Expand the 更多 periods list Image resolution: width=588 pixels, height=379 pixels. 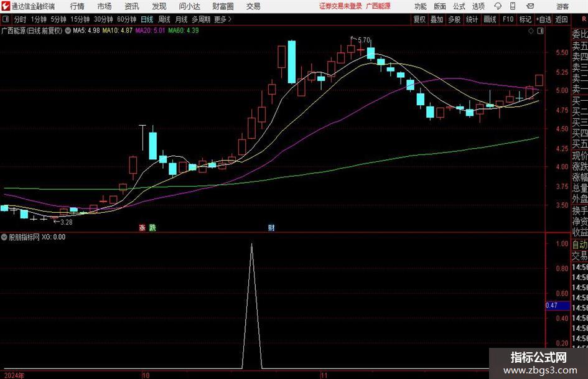(223, 19)
